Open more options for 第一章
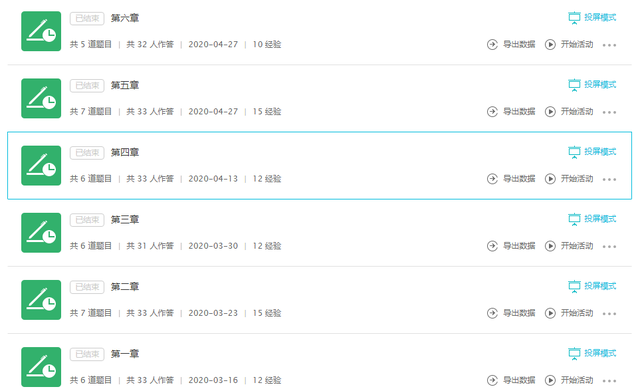Viewport: 640px width, 389px height. click(609, 380)
